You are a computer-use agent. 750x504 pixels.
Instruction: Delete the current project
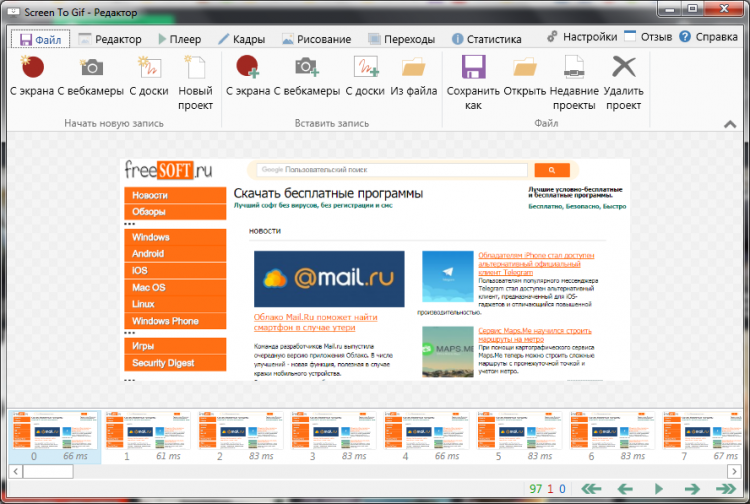point(623,83)
